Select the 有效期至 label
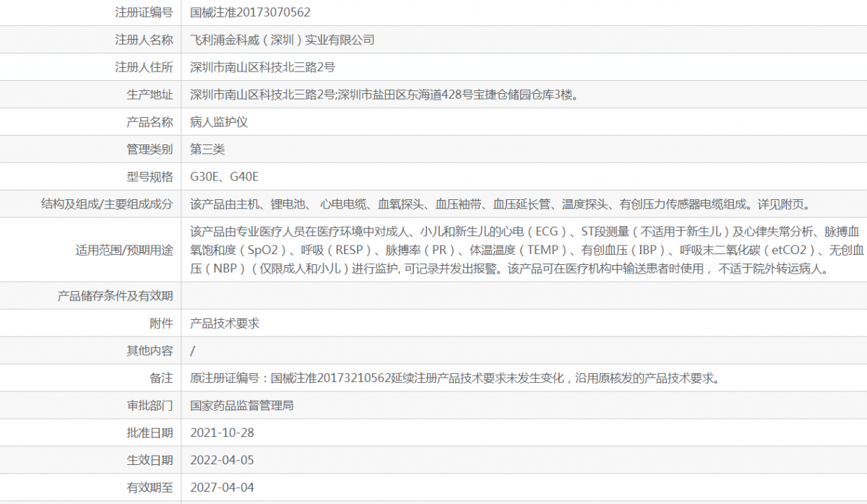This screenshot has height=504, width=867. pyautogui.click(x=150, y=488)
